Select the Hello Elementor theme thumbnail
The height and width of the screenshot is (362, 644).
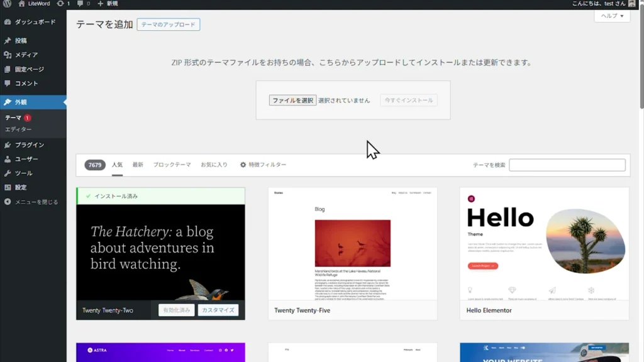544,244
